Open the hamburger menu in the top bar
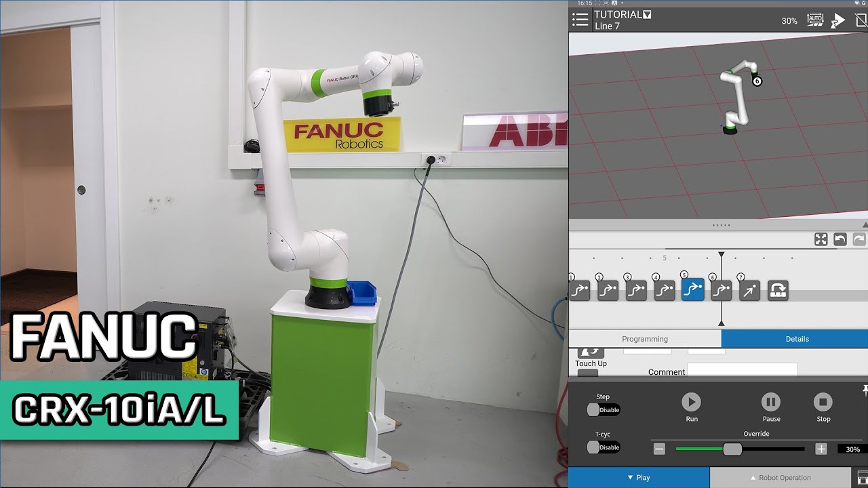The image size is (868, 488). [x=580, y=19]
